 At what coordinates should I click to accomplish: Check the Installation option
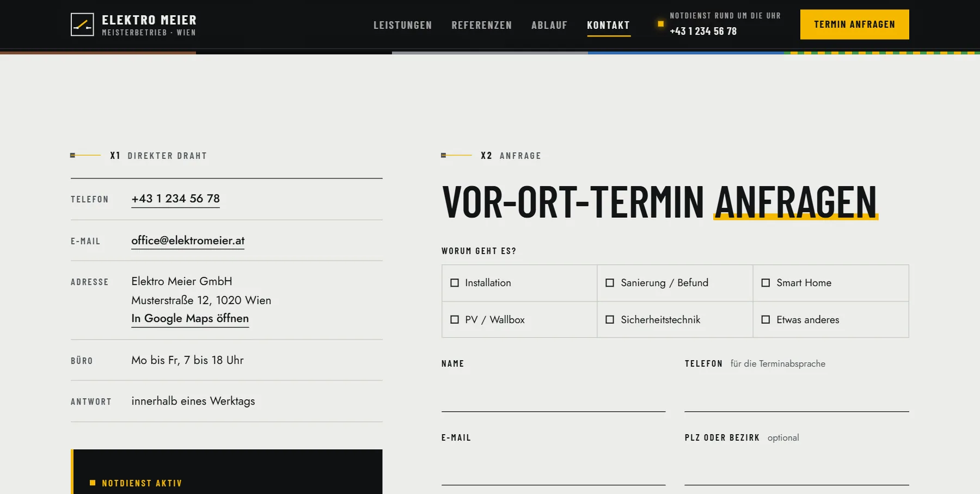coord(455,283)
